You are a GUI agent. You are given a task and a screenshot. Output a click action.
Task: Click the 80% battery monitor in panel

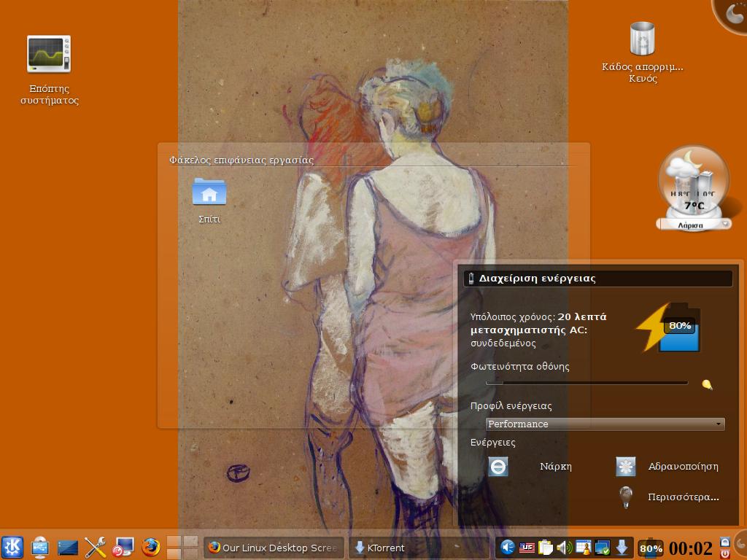click(651, 548)
